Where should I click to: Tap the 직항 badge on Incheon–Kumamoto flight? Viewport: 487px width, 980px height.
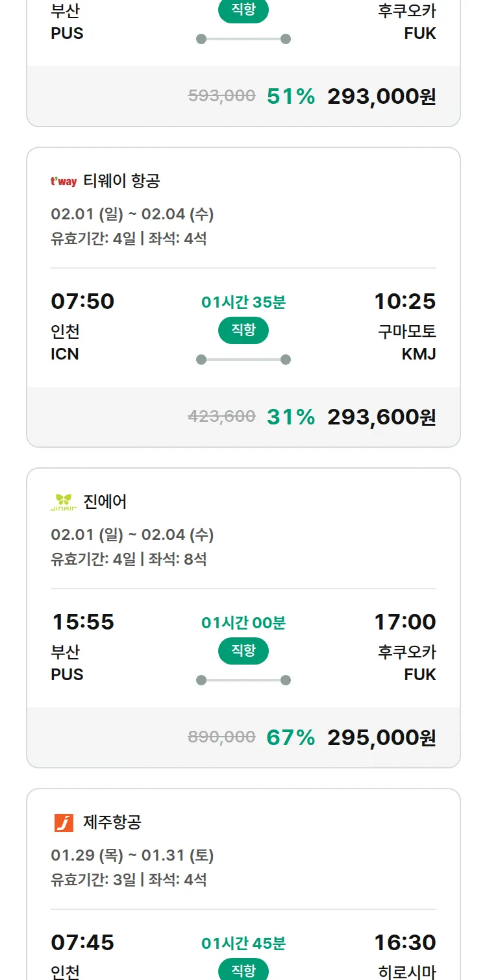pos(243,330)
